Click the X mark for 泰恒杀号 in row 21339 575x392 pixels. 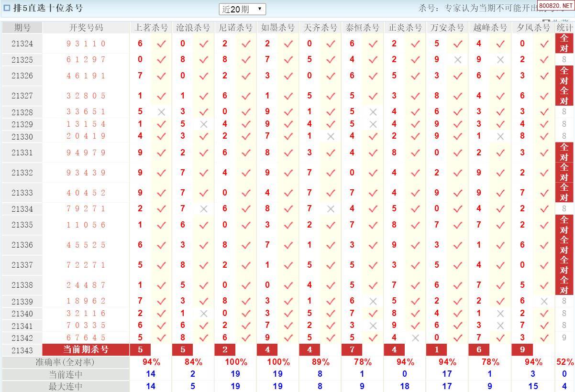click(x=373, y=301)
